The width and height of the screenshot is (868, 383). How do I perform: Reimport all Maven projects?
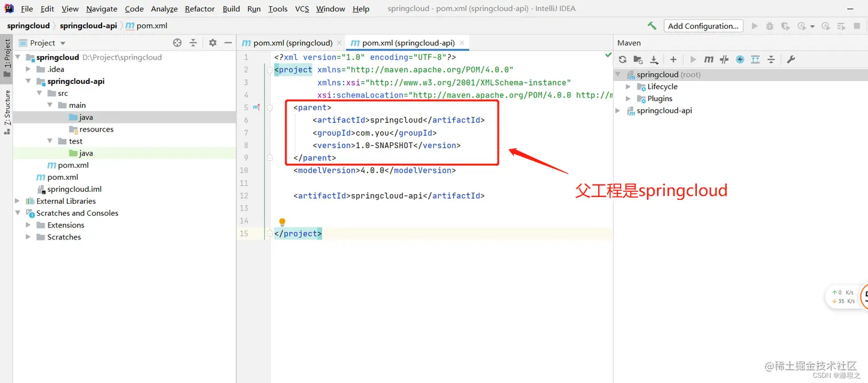click(x=622, y=59)
